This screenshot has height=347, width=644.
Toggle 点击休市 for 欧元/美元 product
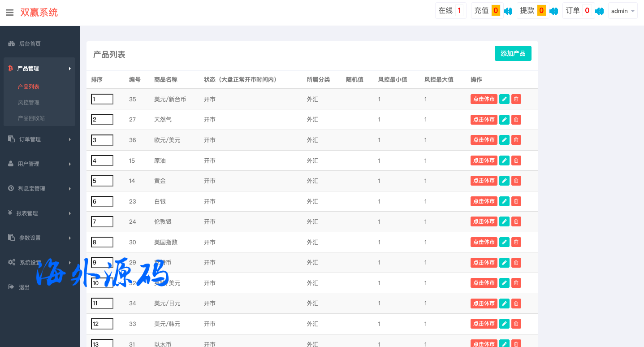click(484, 140)
